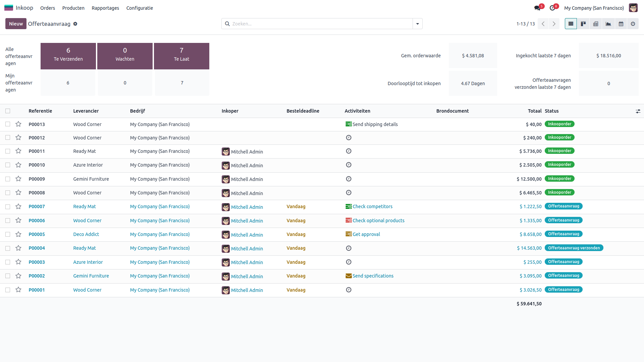Star the P00013 order as favorite

pyautogui.click(x=18, y=124)
